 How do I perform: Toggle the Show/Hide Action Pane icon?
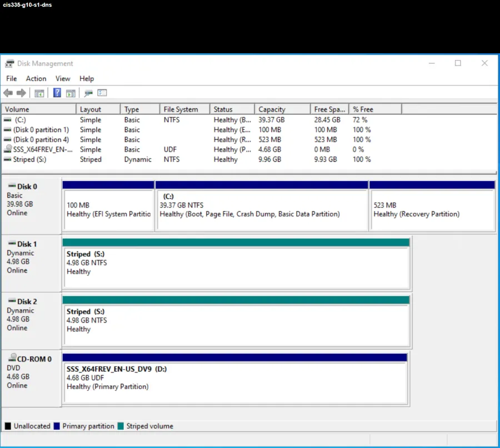(71, 93)
